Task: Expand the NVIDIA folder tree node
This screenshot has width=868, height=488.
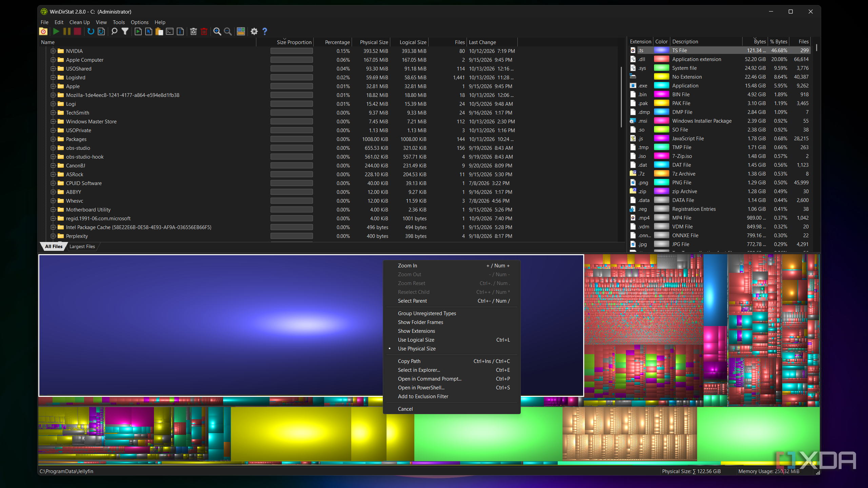Action: tap(53, 51)
